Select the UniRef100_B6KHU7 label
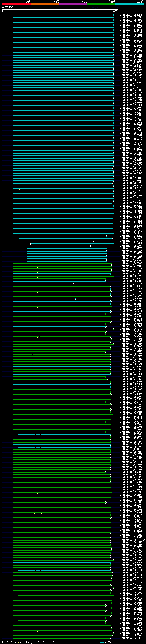Image resolution: width=146 pixels, height=644 pixels. point(131,306)
